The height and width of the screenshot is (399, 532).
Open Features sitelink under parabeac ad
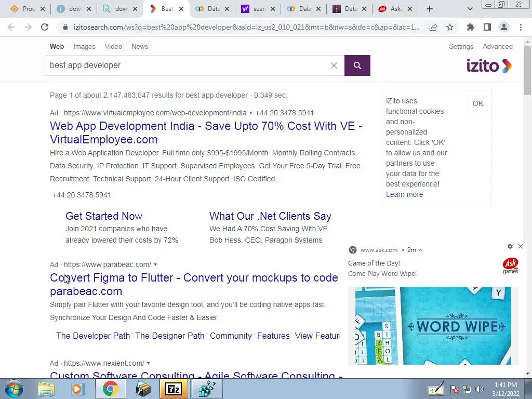(x=273, y=336)
